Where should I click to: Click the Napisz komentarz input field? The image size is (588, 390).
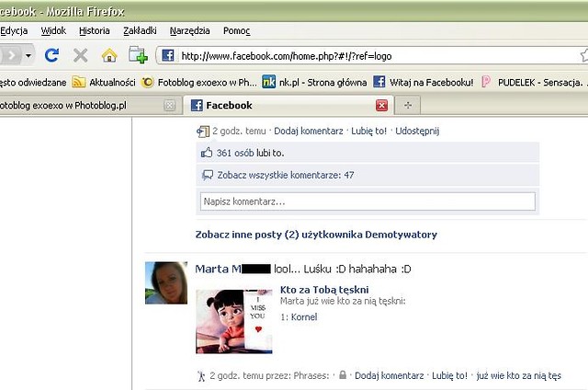(x=367, y=201)
